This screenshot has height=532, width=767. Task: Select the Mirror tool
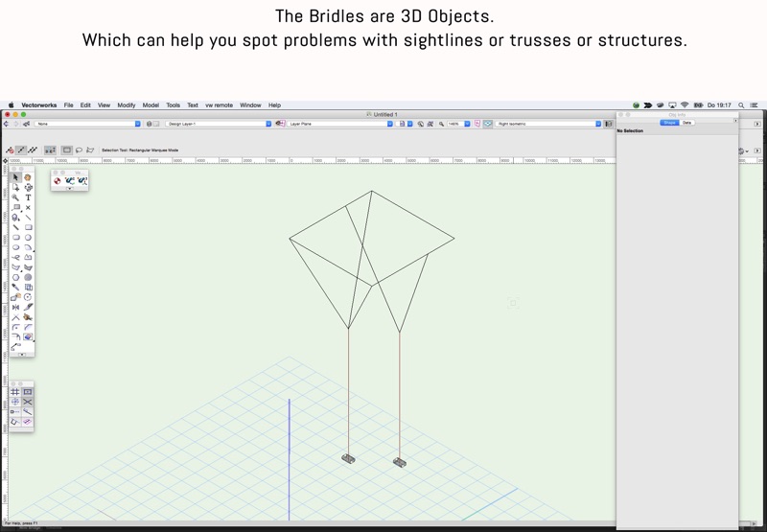click(x=15, y=307)
